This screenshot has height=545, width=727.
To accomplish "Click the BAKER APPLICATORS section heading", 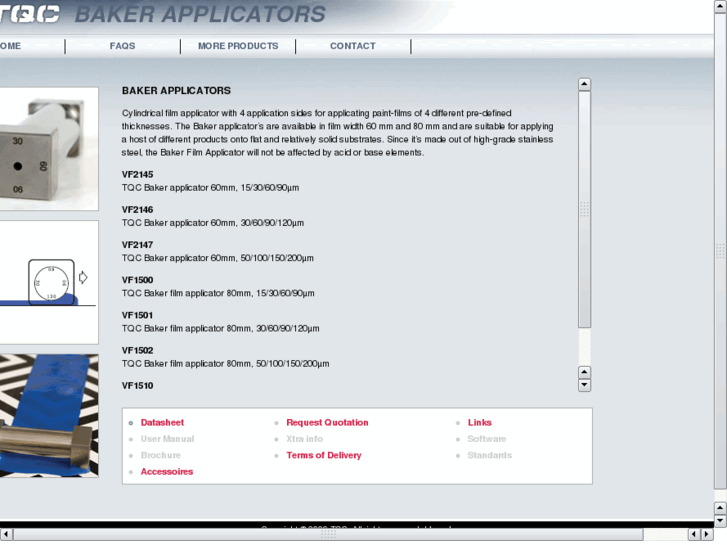I will tap(176, 90).
